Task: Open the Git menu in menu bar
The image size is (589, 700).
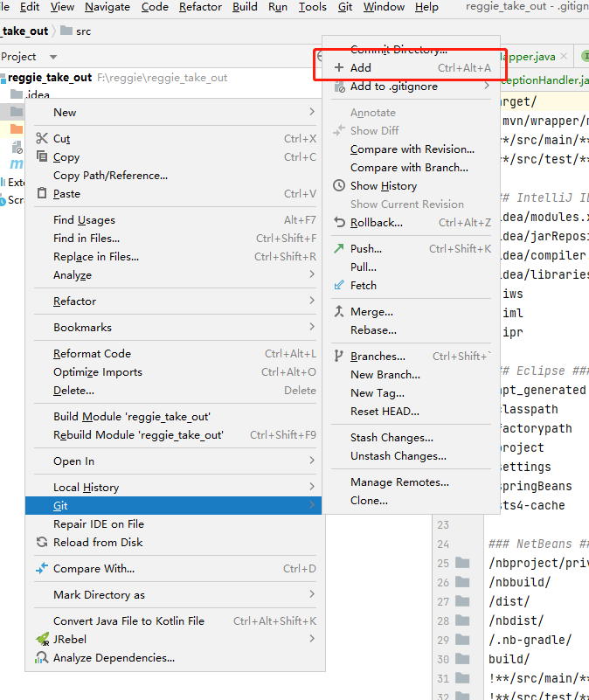Action: 344,7
